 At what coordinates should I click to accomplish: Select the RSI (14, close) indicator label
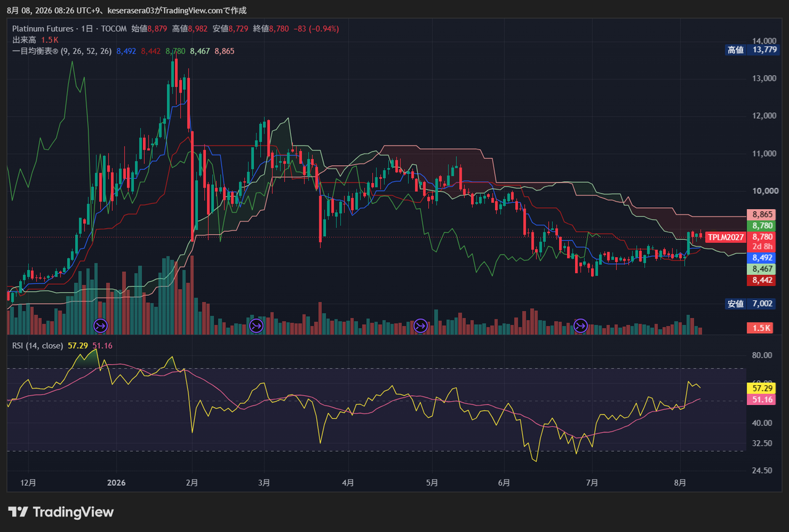coord(38,346)
